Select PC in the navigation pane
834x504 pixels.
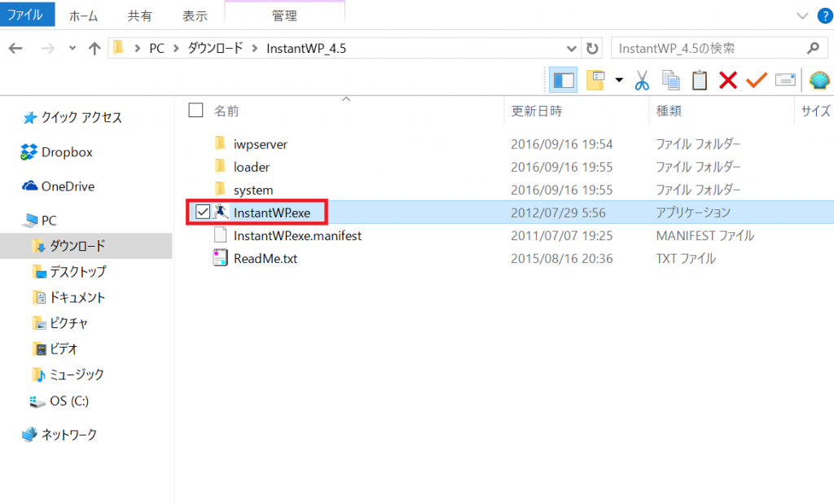coord(49,220)
